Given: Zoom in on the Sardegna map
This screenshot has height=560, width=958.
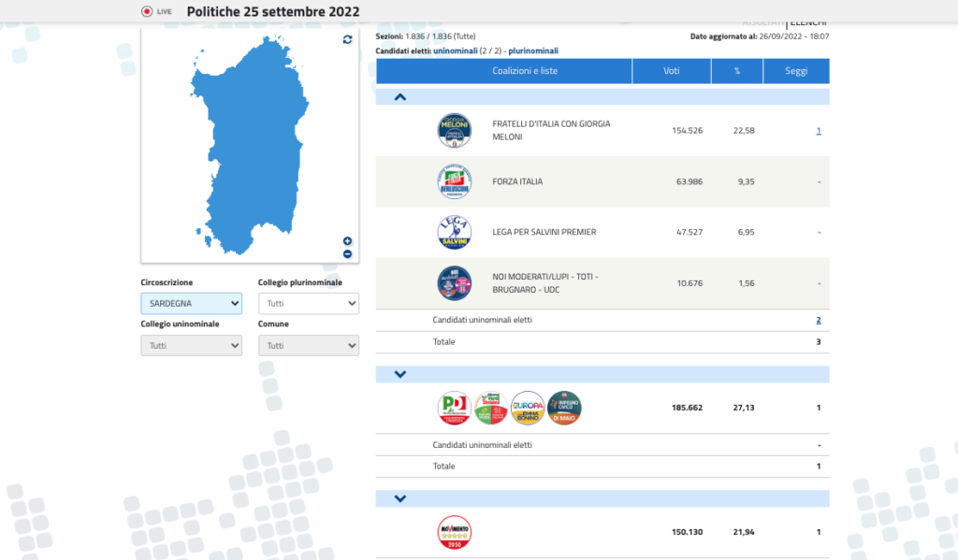Looking at the screenshot, I should [347, 241].
